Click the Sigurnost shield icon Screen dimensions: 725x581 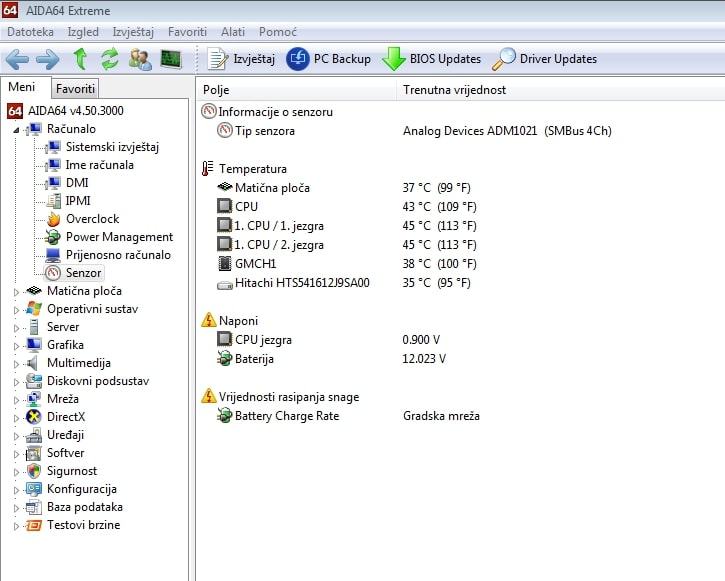pos(34,471)
